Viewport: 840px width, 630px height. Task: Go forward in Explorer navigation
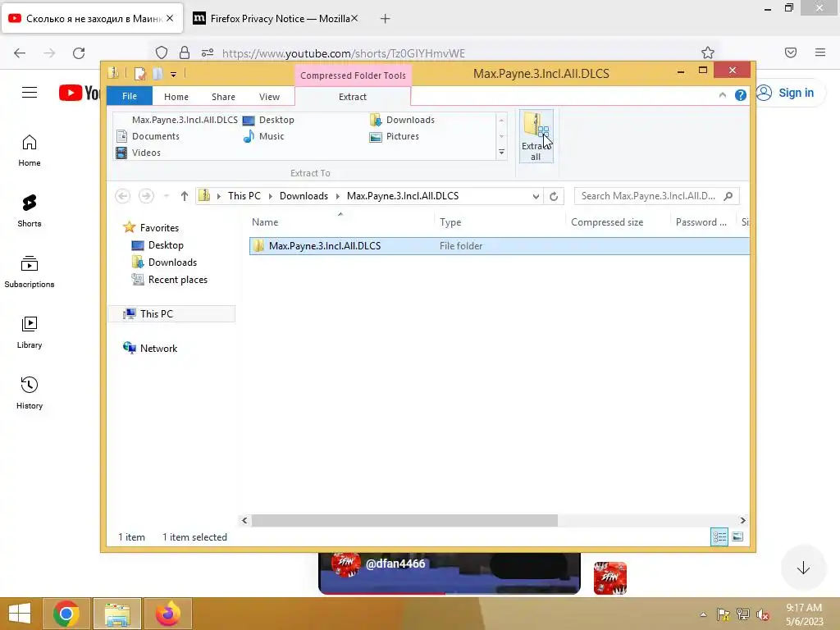pyautogui.click(x=146, y=196)
